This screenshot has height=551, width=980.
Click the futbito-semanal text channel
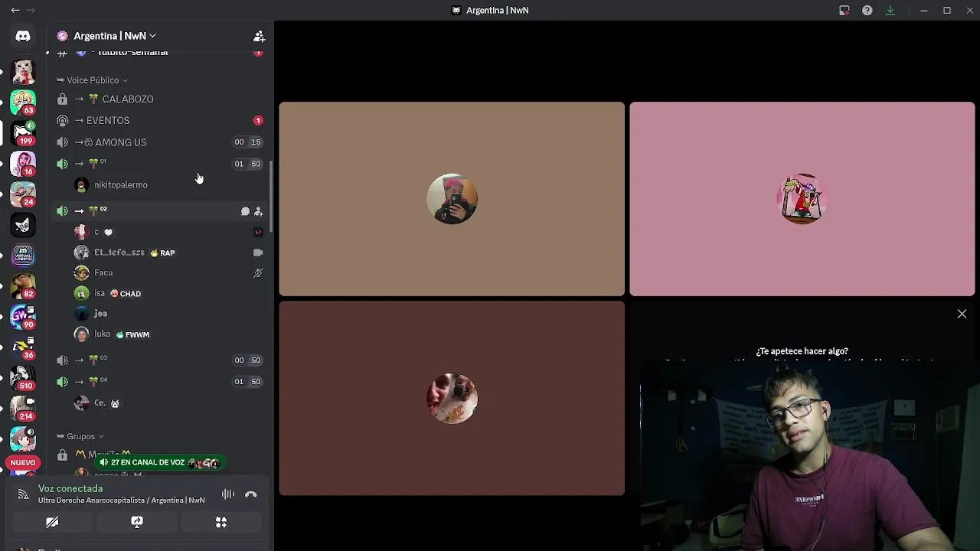click(x=132, y=52)
